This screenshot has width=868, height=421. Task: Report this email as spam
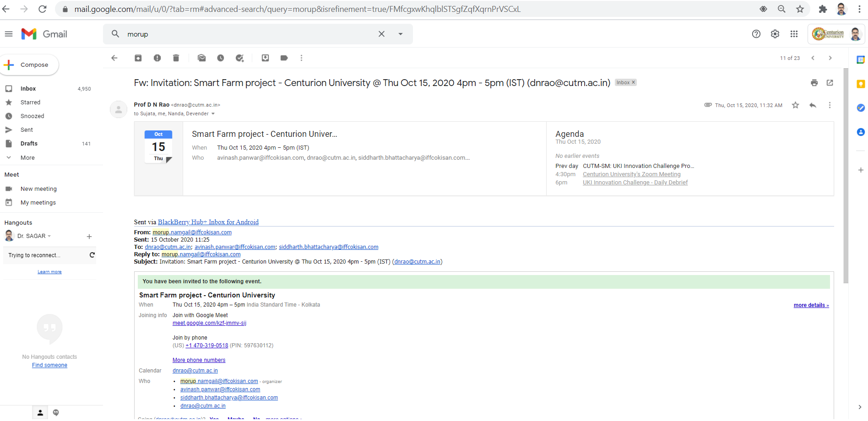pos(157,58)
